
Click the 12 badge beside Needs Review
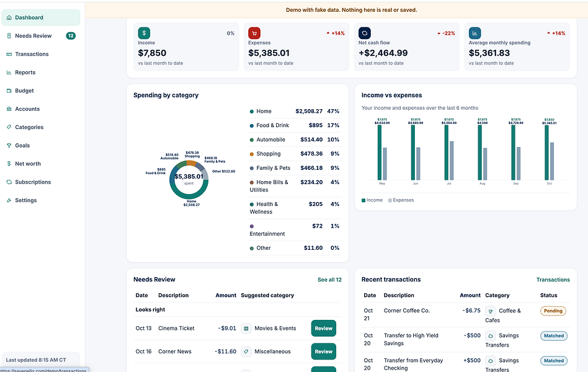[71, 36]
